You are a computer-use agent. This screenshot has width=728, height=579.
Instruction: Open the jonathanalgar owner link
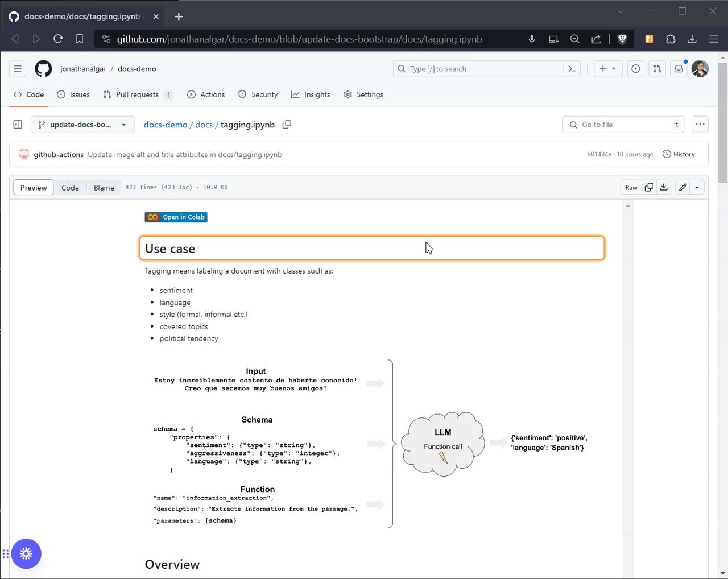83,69
